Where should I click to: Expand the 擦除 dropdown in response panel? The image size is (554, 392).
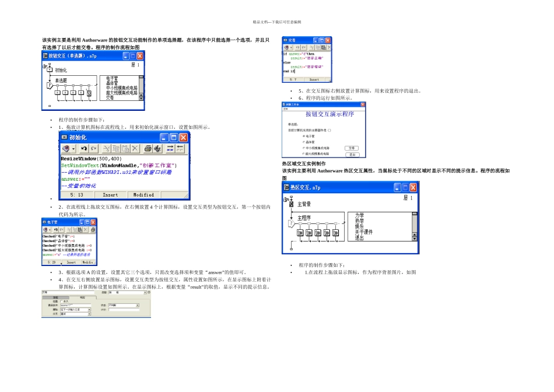89,310
